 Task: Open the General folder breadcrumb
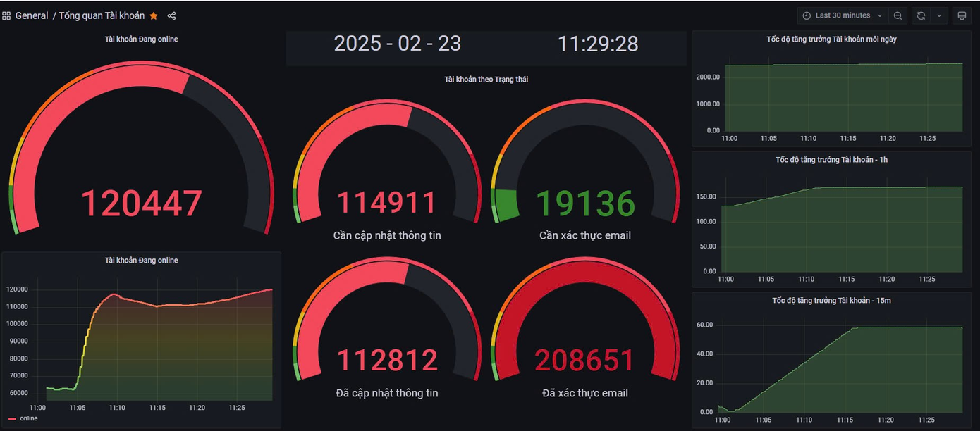pyautogui.click(x=32, y=15)
